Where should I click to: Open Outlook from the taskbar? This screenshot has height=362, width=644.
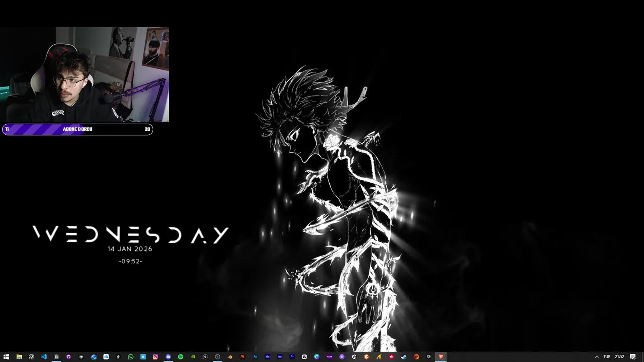94,357
